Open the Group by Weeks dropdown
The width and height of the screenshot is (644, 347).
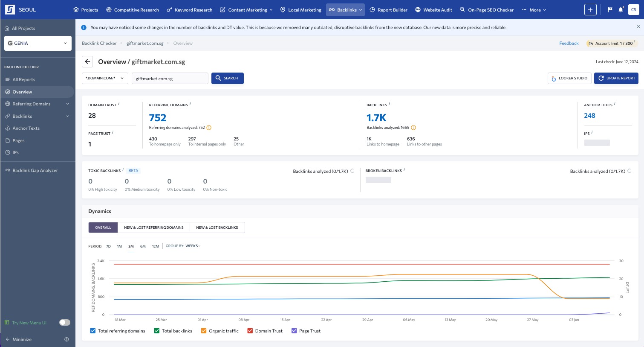pos(193,246)
